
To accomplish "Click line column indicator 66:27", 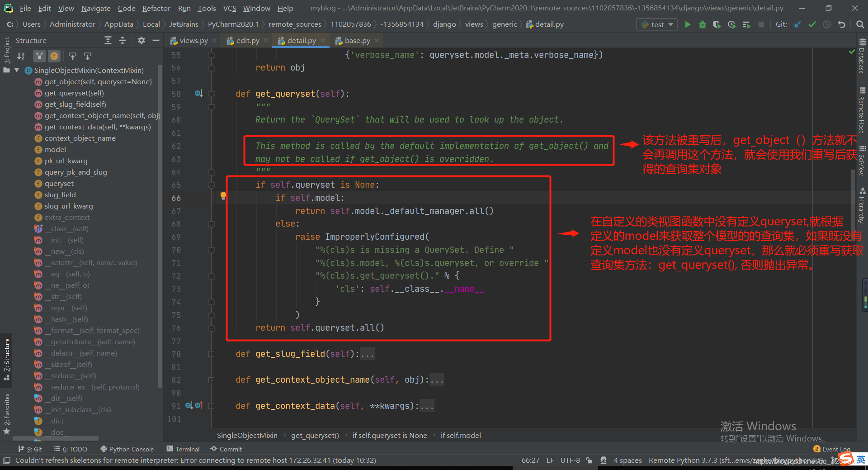I will (x=530, y=460).
